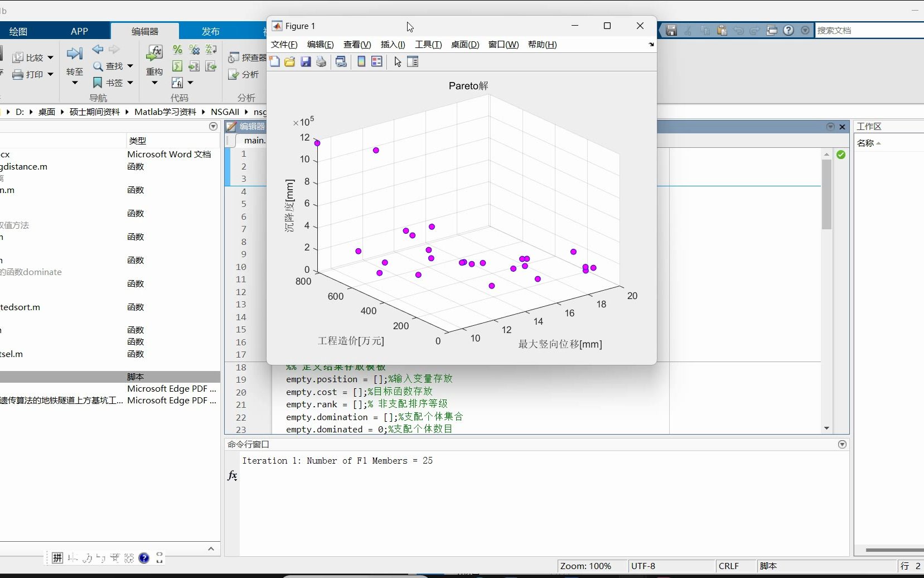The image size is (924, 578).
Task: Click the 分析 (Analyze) code icon
Action: point(234,75)
